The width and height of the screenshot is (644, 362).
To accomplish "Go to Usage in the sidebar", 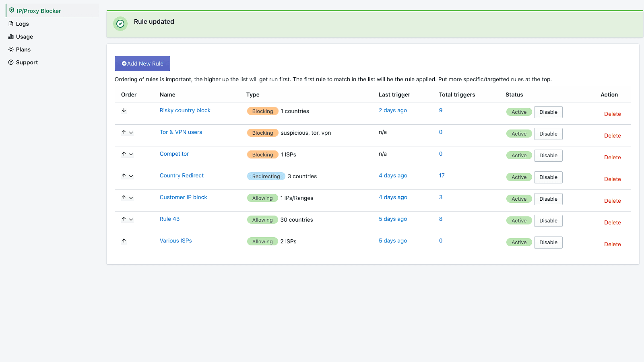I will tap(24, 37).
